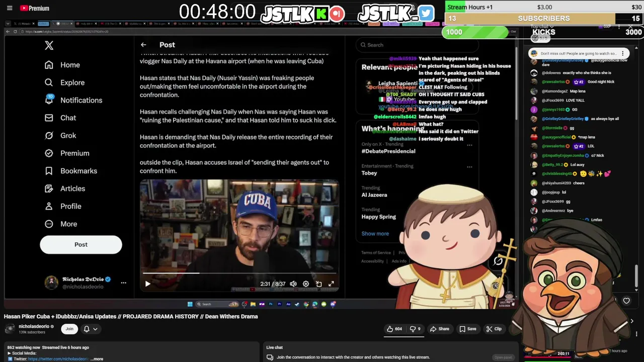Image resolution: width=644 pixels, height=362 pixels.
Task: Open the YouTube hamburger guide menu
Action: (x=10, y=8)
